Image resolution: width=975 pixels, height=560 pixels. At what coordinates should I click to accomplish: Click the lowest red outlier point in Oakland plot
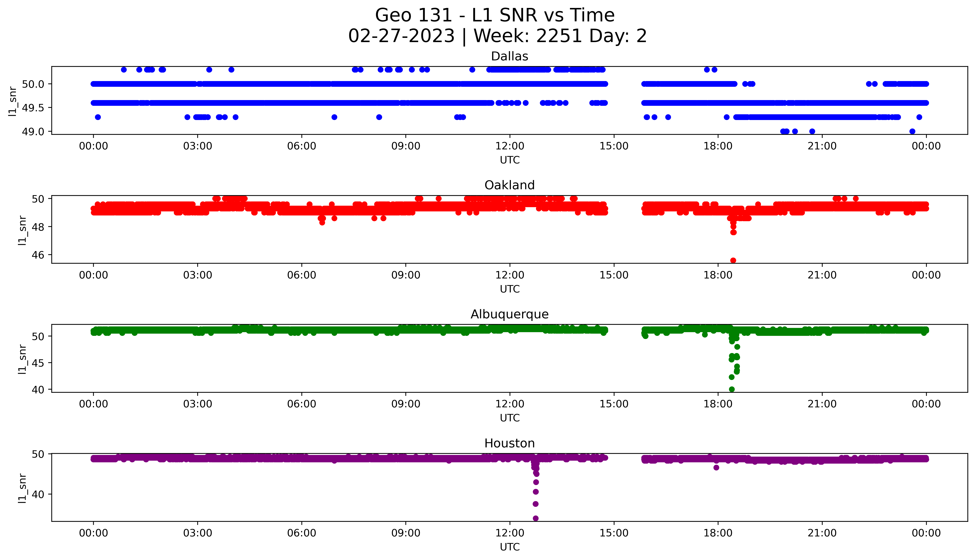[x=733, y=260]
